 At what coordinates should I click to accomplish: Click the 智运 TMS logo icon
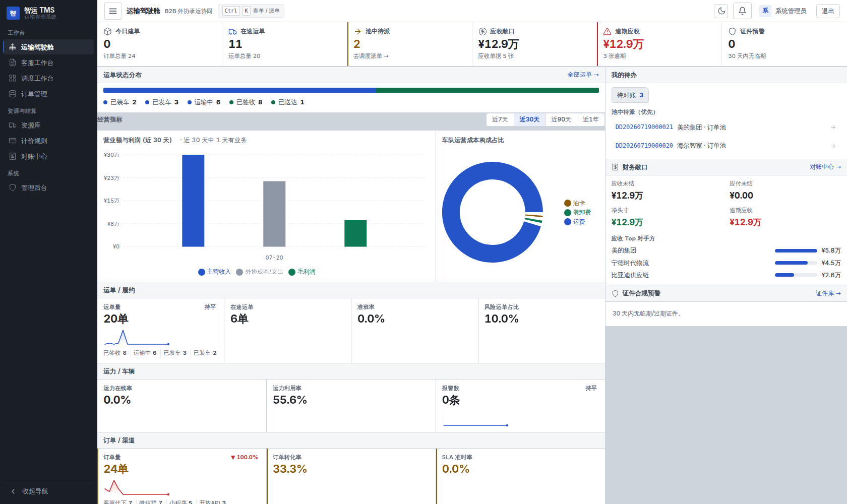(x=13, y=13)
